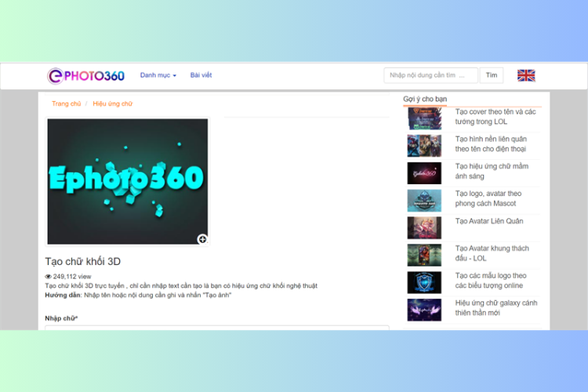Open the galaxy angel wings thumbnail
Image resolution: width=588 pixels, height=392 pixels.
[424, 310]
